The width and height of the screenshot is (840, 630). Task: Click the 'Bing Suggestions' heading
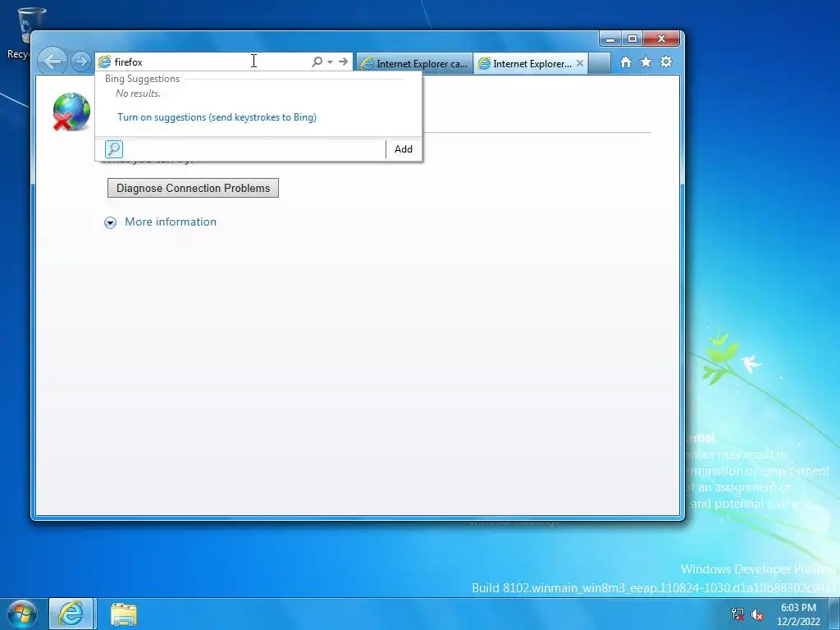tap(142, 79)
